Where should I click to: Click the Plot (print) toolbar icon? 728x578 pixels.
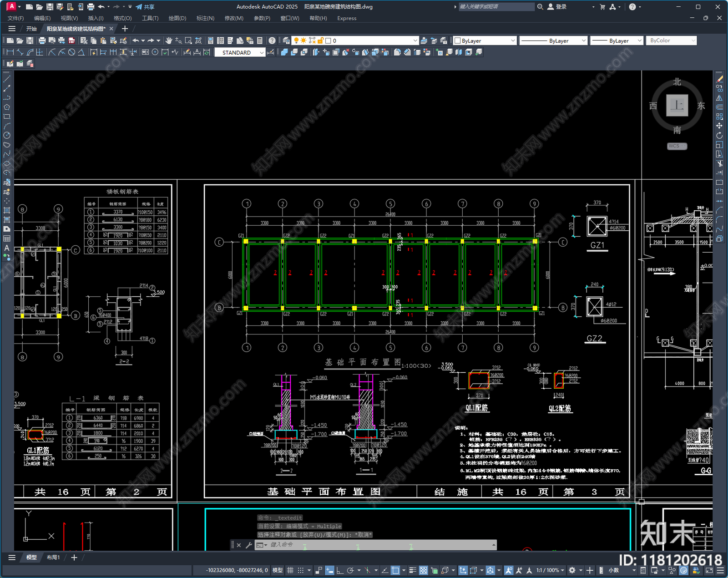[x=42, y=41]
